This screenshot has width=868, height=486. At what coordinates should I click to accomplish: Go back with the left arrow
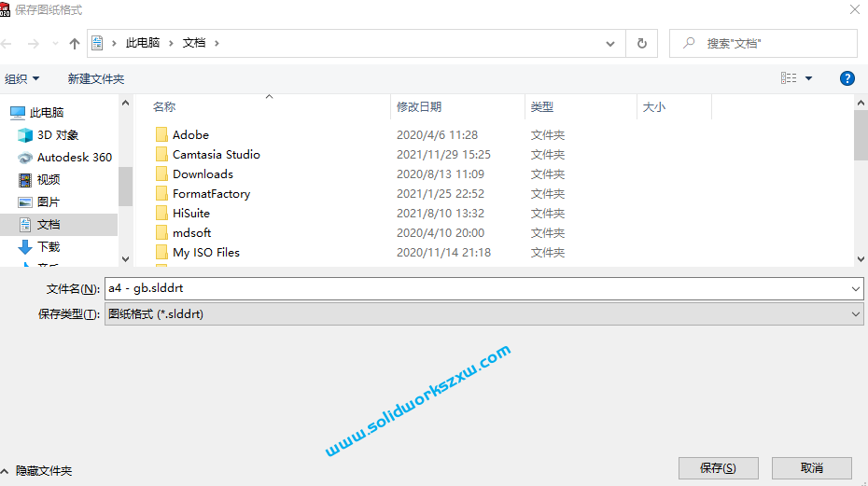(x=7, y=43)
